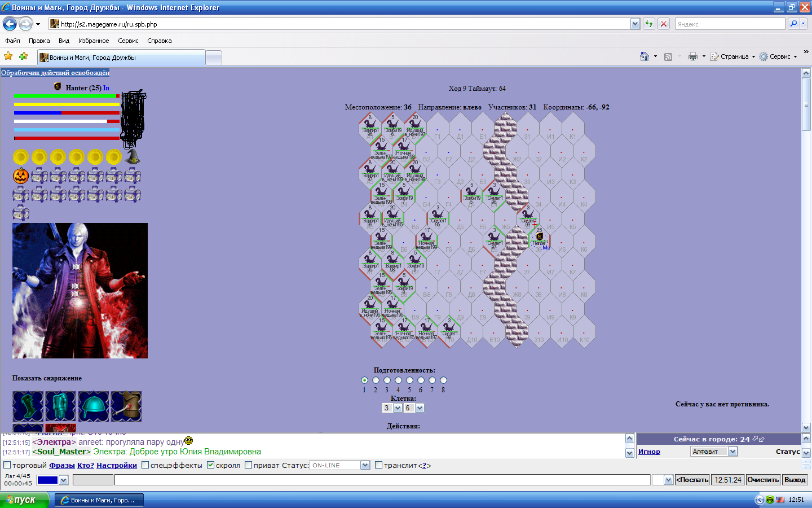
Task: Click the 'Очистить' button
Action: [x=763, y=480]
